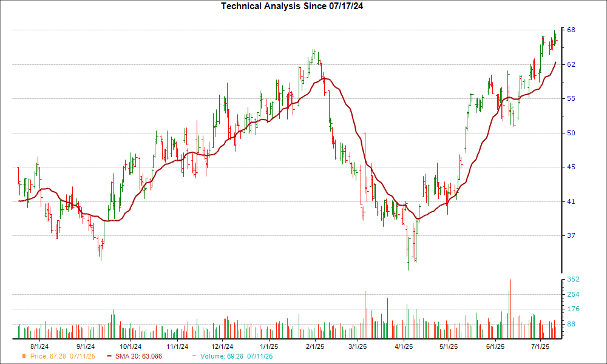Click the 37 price axis label
Viewport: 607px width, 364px height.
[x=571, y=235]
